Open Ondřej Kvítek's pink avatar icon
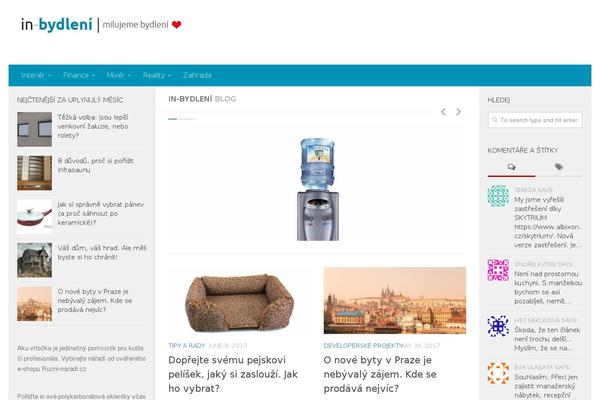 pyautogui.click(x=498, y=270)
